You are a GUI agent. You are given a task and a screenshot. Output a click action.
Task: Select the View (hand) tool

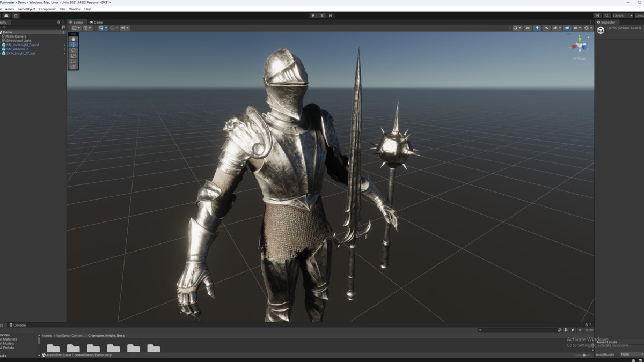point(73,40)
